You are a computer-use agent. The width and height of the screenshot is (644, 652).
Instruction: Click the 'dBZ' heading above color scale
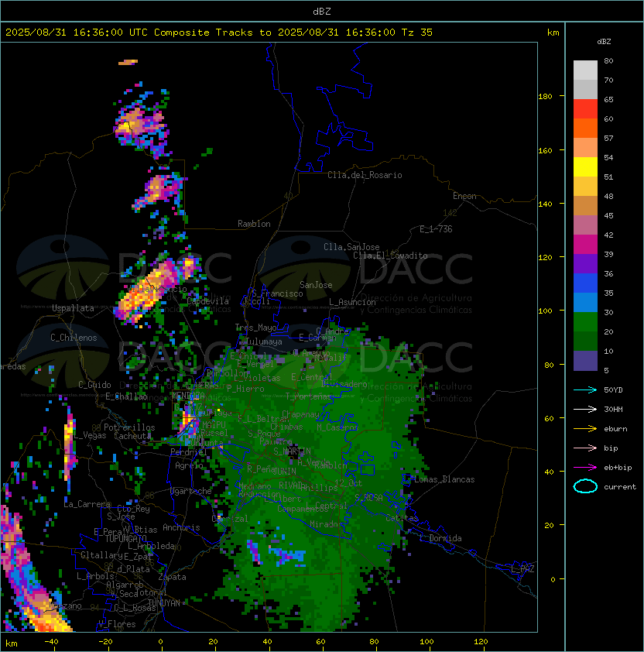point(604,42)
